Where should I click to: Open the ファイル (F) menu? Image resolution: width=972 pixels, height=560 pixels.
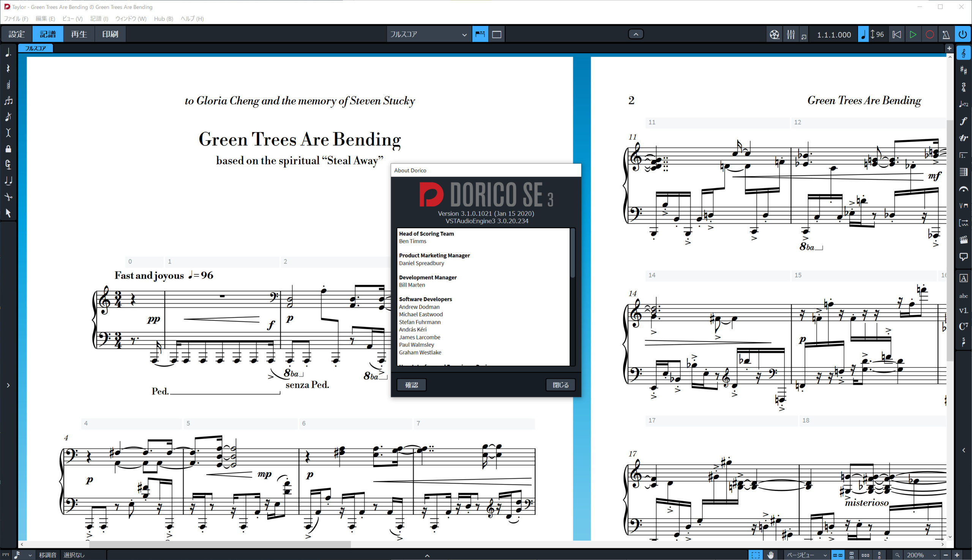coord(16,19)
